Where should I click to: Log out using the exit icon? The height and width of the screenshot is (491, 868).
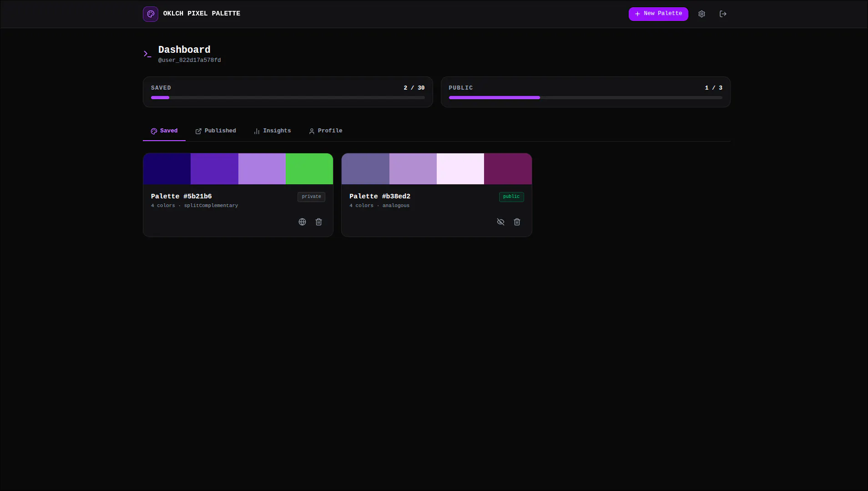[723, 14]
